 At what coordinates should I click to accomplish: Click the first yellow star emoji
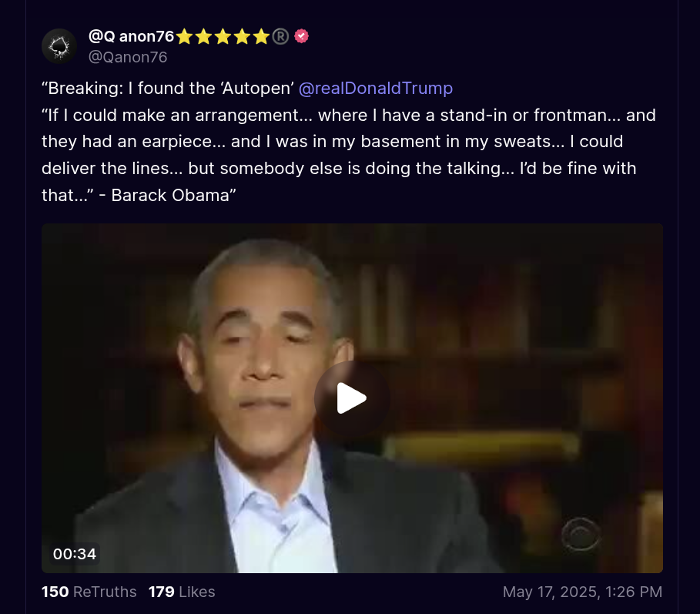[184, 37]
